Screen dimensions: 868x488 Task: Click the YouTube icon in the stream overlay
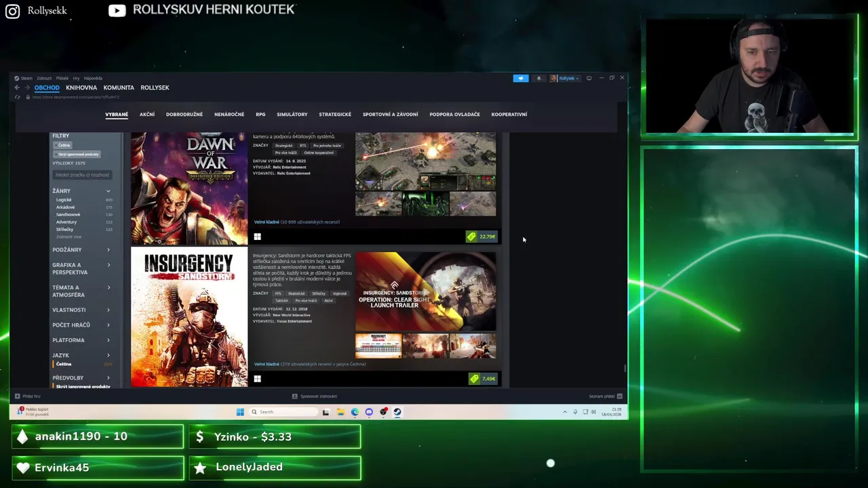117,10
